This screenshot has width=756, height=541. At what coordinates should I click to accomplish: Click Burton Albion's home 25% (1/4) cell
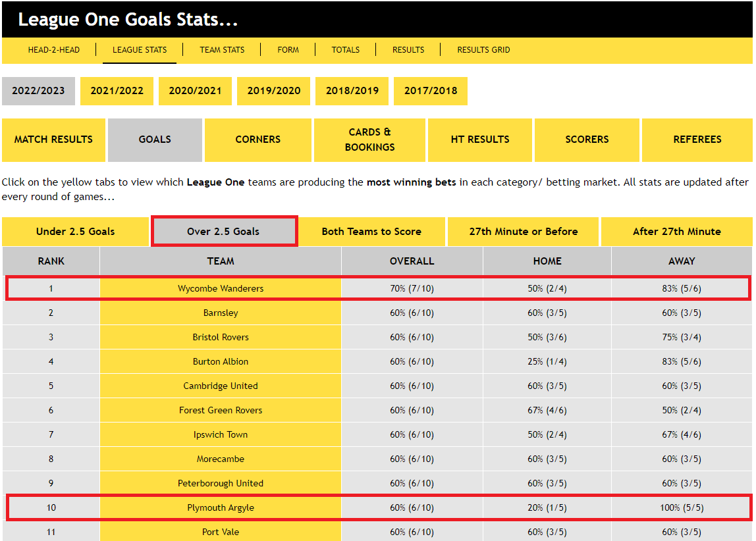point(547,362)
